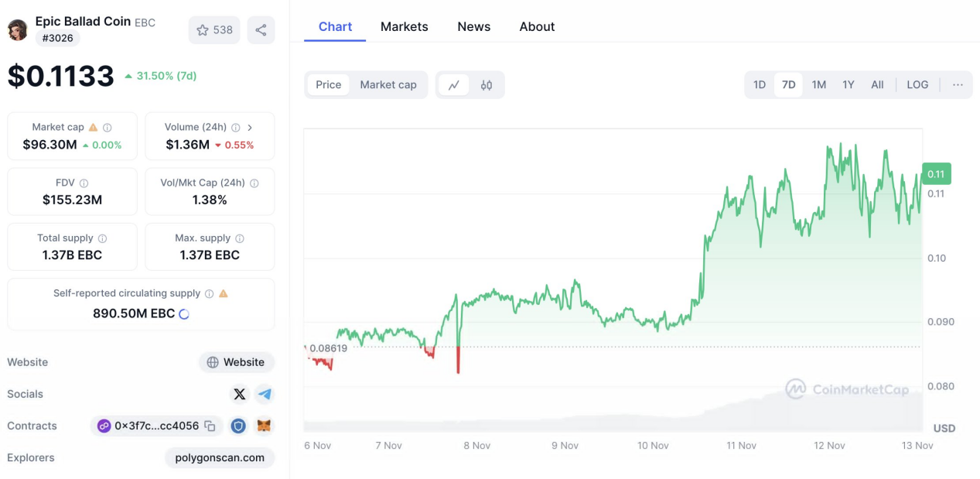Share Epic Ballad Coin page

[261, 30]
